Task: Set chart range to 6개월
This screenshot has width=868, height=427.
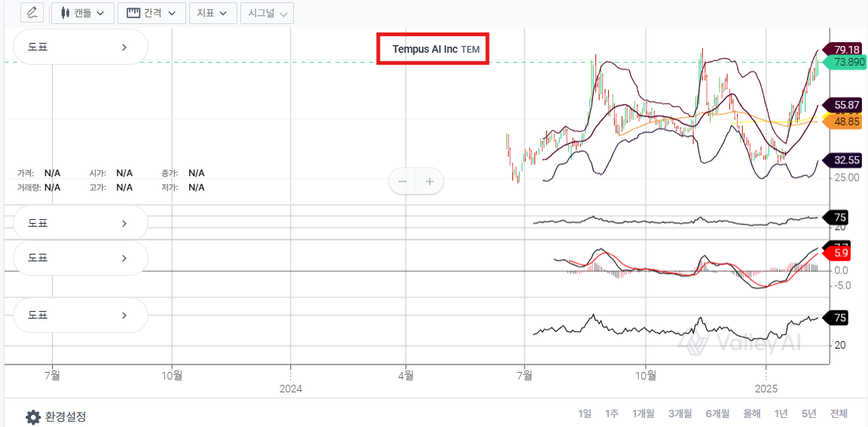Action: coord(717,413)
